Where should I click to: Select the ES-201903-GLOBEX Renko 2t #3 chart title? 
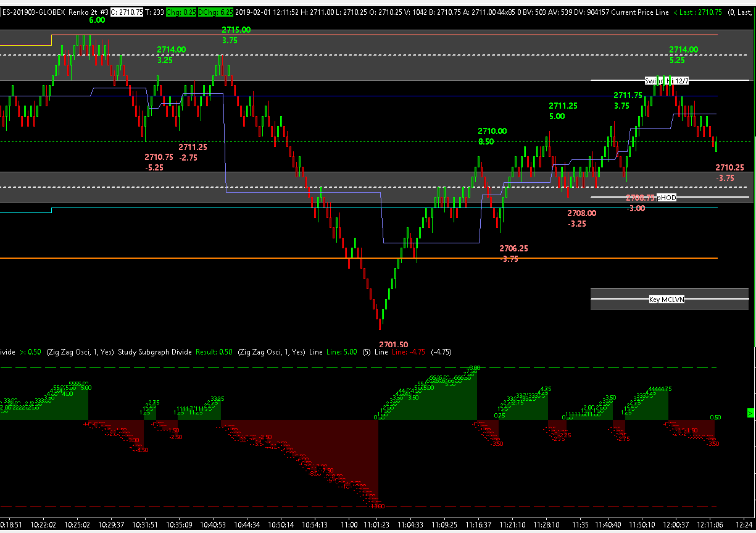click(x=54, y=12)
